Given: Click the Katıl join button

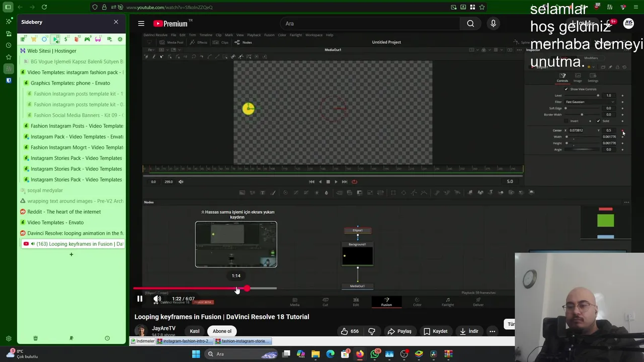Looking at the screenshot, I should [x=195, y=331].
